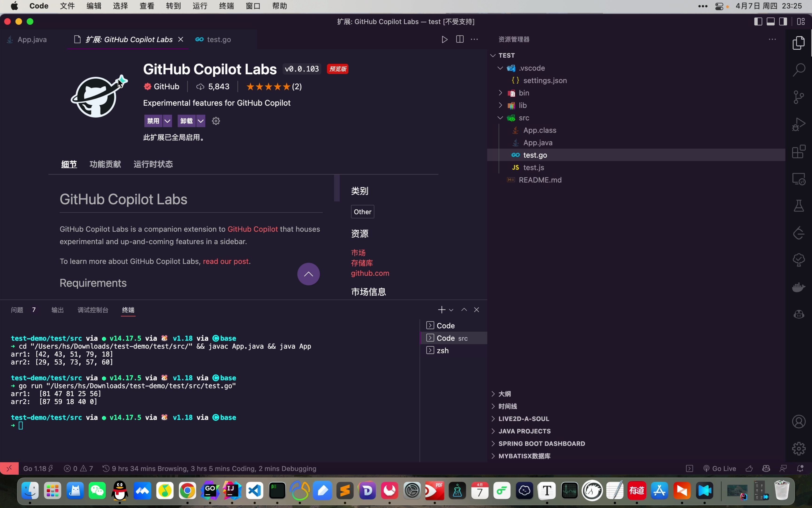Open the 输出 output panel tab
Screen dimensions: 812x508
(x=57, y=310)
